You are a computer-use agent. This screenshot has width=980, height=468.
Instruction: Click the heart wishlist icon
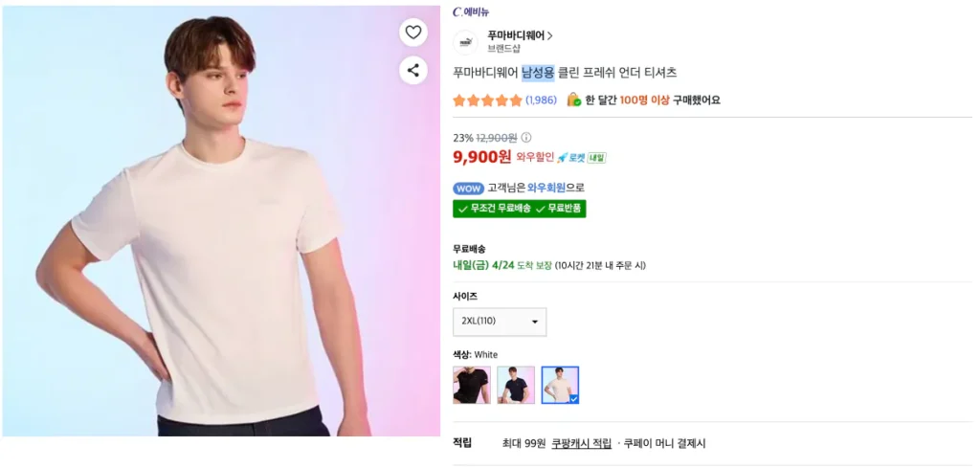coord(412,33)
